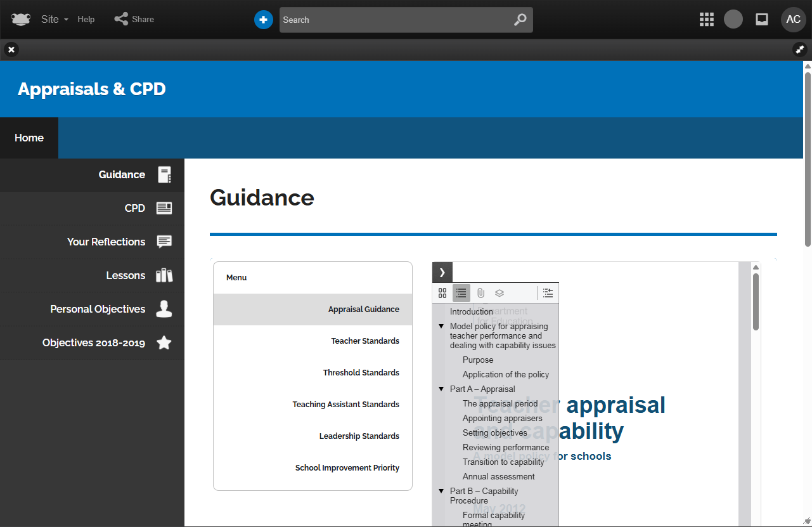Viewport: 812px width, 527px height.
Task: Click the search magnifier icon
Action: pos(520,20)
